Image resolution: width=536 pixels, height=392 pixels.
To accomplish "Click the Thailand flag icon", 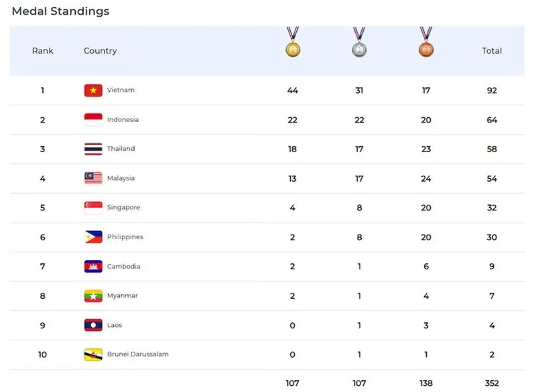I will pyautogui.click(x=93, y=149).
